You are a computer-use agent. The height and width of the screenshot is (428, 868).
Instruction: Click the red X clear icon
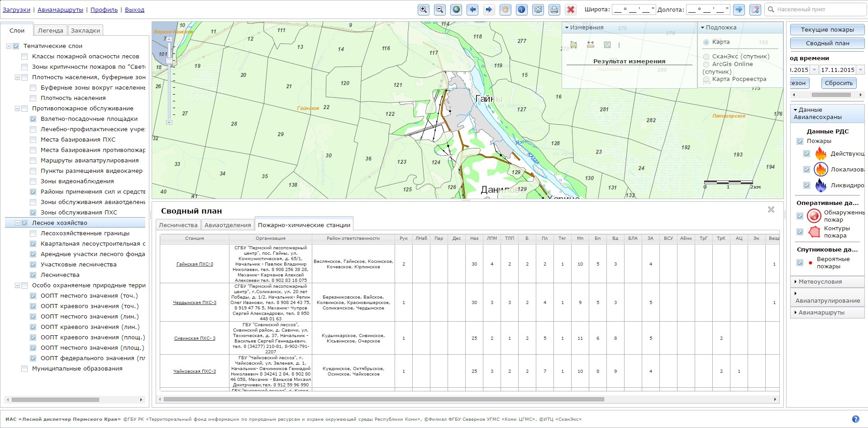pyautogui.click(x=571, y=10)
